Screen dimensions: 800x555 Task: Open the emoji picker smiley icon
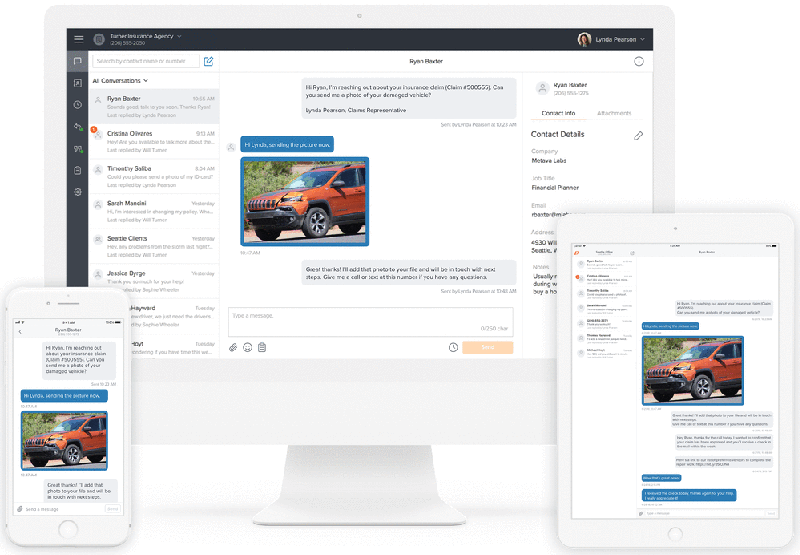tap(247, 347)
